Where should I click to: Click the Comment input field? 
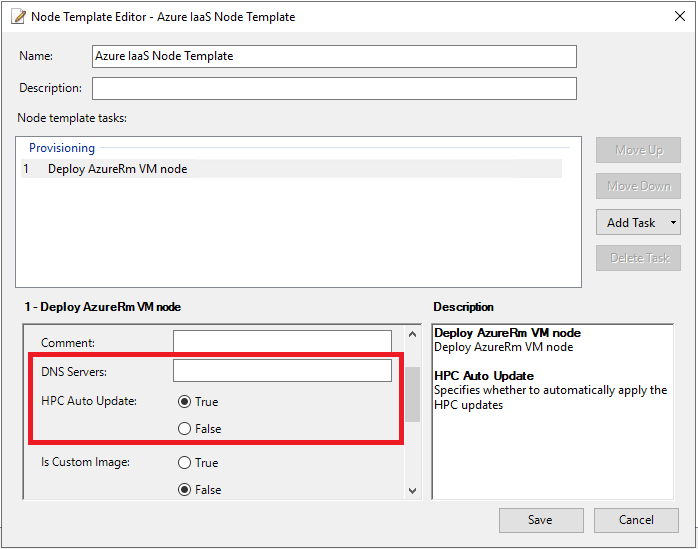pyautogui.click(x=282, y=342)
